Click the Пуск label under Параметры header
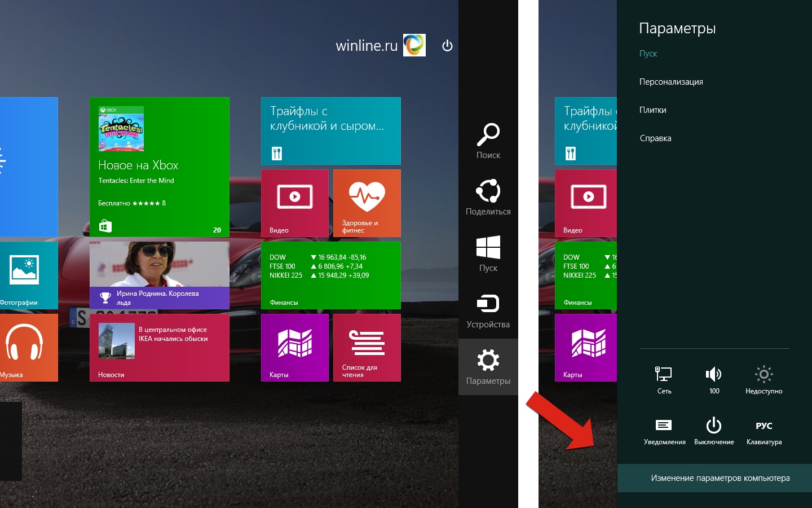Viewport: 812px width, 508px height. [x=648, y=54]
